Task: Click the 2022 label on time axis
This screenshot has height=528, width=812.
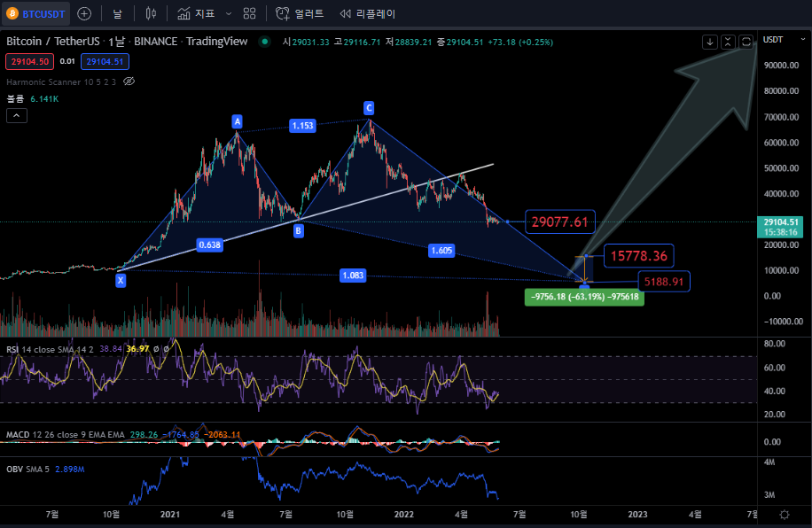Action: [x=404, y=514]
